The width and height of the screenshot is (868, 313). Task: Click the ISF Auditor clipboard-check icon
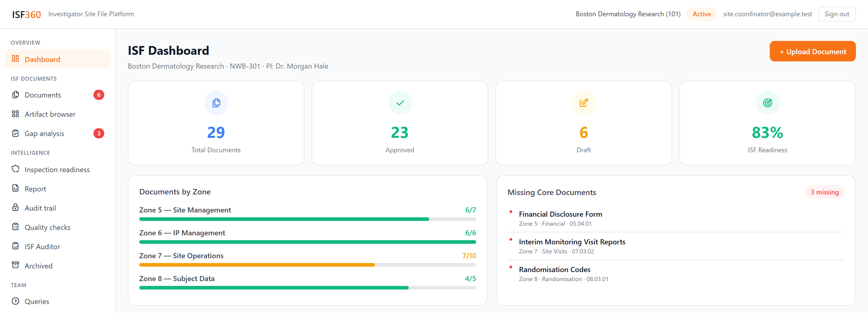15,246
